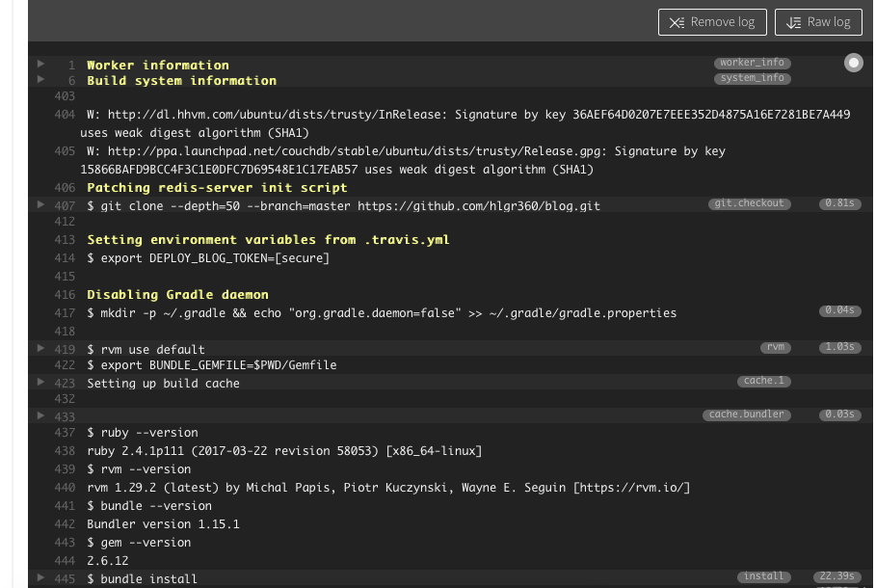The image size is (876, 588).
Task: Select line number 414
Action: 65,258
